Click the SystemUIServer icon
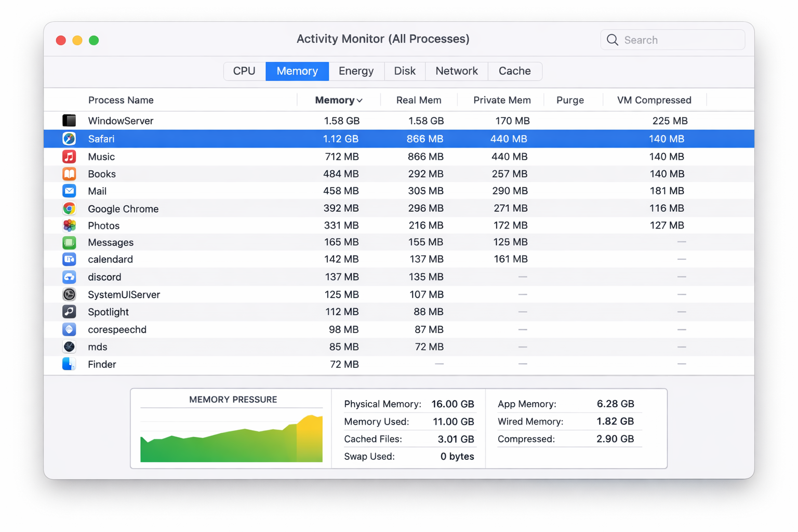Image resolution: width=798 pixels, height=532 pixels. 69,294
